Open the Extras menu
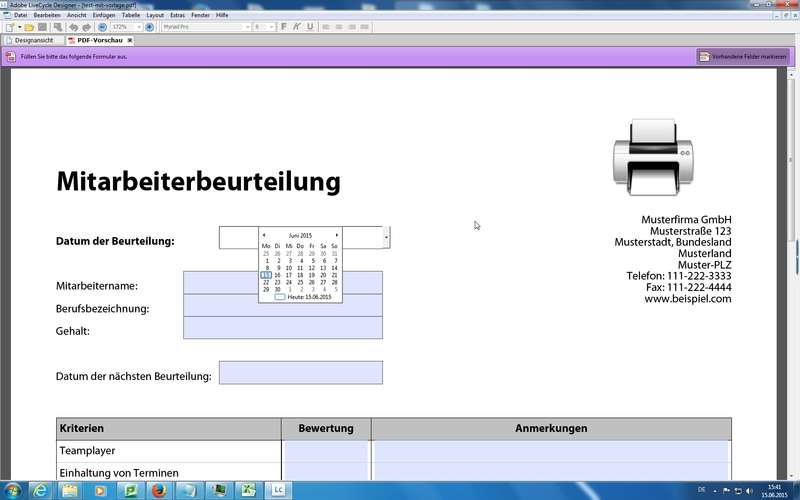Image resolution: width=800 pixels, height=500 pixels. point(178,15)
